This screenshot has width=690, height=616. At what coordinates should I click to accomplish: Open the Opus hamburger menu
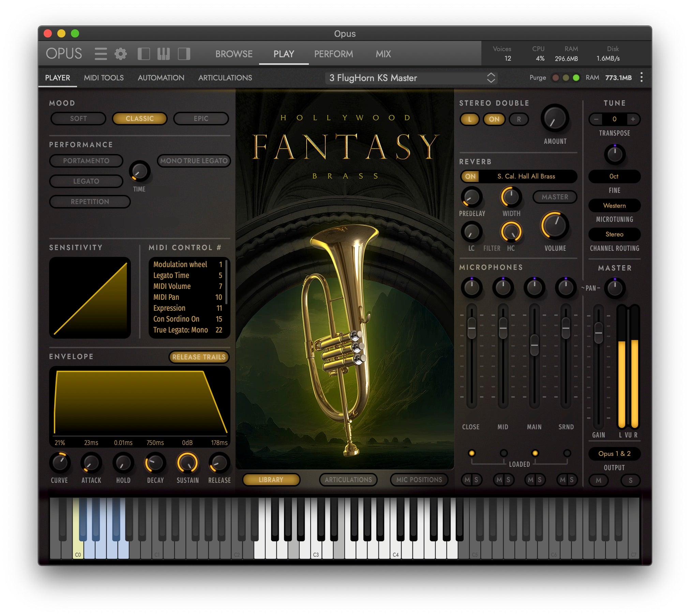coord(101,54)
